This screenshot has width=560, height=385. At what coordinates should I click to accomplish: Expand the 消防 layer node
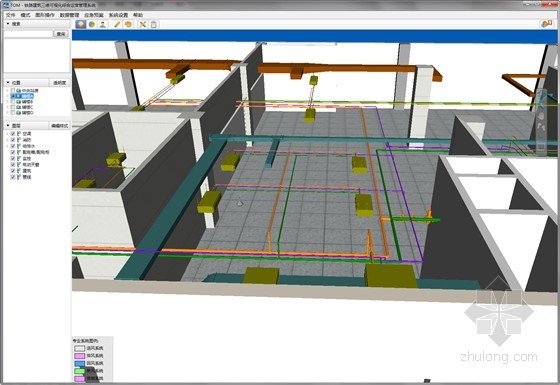coord(8,140)
